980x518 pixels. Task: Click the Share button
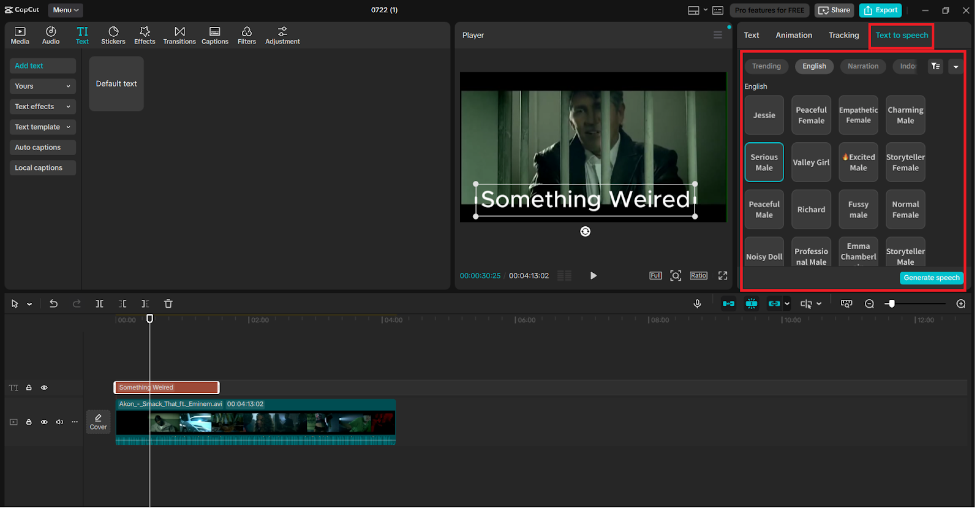[834, 10]
